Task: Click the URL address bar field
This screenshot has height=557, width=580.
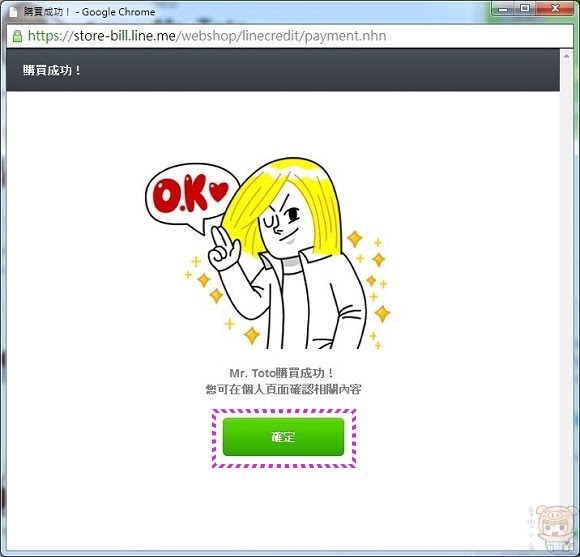Action: pos(290,36)
